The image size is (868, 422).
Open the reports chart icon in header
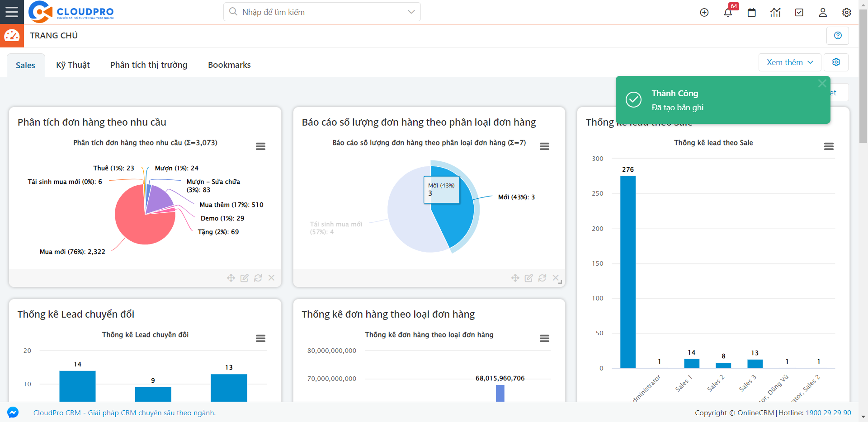(775, 13)
